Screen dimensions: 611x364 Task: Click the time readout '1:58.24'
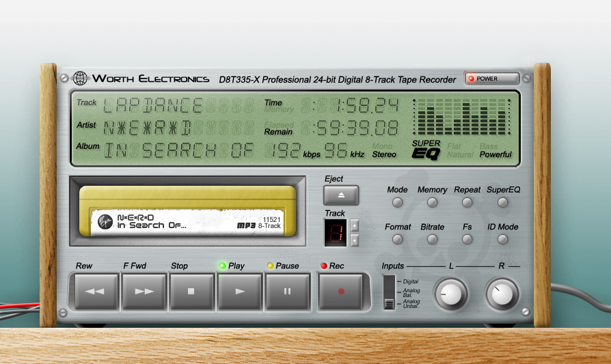[368, 105]
